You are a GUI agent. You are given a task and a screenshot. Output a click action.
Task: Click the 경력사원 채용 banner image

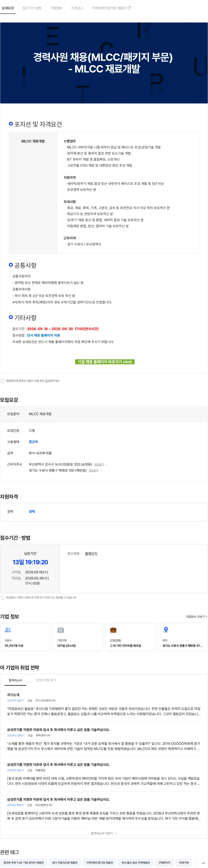point(104,63)
